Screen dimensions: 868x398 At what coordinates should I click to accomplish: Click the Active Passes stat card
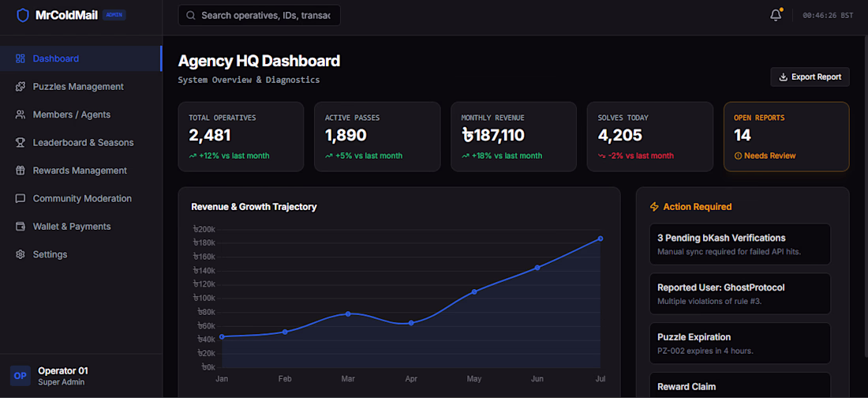[x=377, y=137]
